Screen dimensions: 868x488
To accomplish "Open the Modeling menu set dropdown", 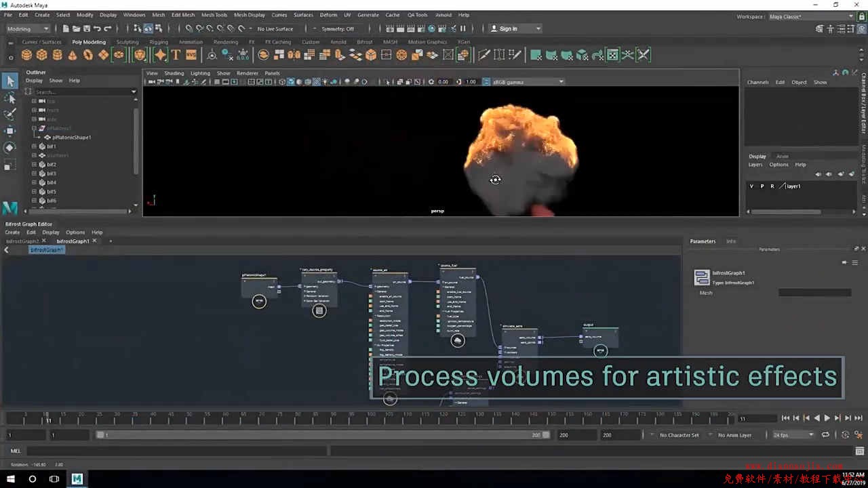I will coord(27,28).
